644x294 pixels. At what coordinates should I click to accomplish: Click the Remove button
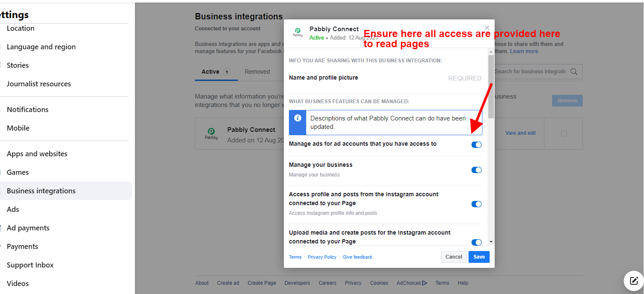(x=567, y=101)
